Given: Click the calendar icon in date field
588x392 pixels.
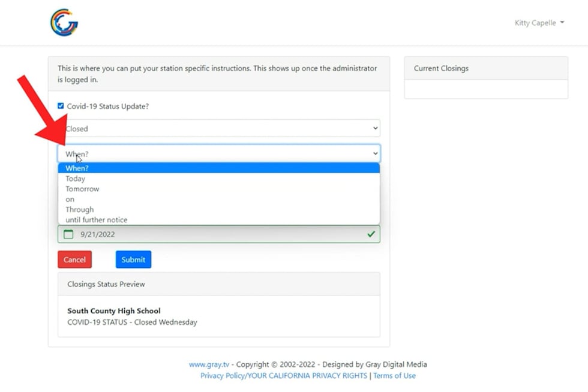Looking at the screenshot, I should click(x=68, y=234).
